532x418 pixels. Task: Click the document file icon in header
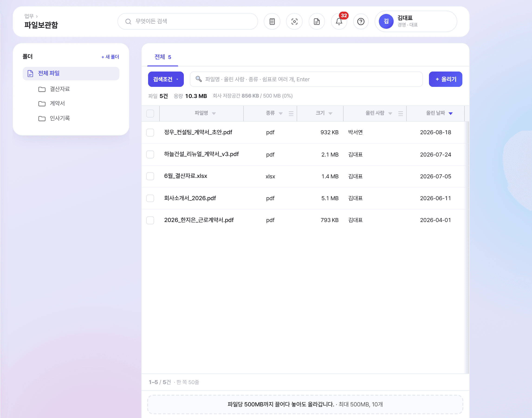(317, 22)
